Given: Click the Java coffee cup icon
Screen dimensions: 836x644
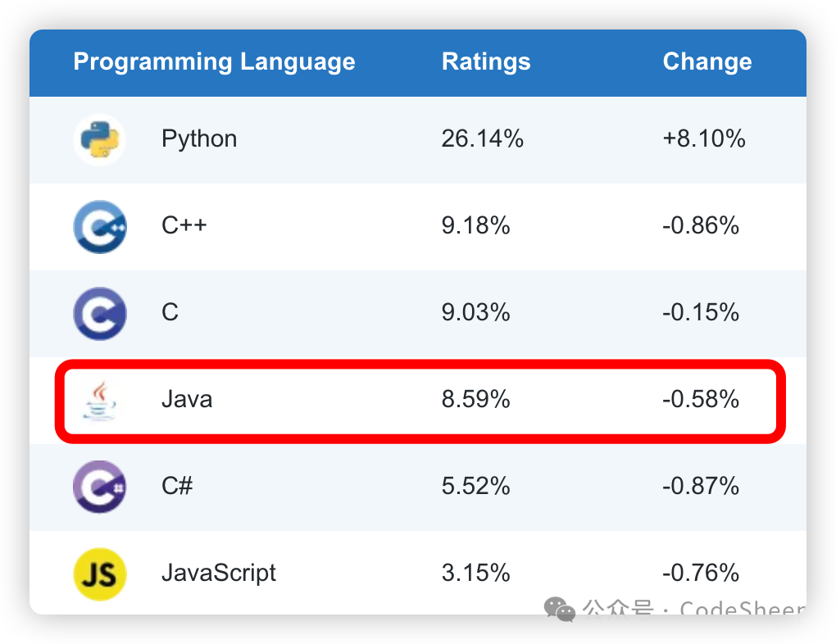Looking at the screenshot, I should tap(99, 400).
